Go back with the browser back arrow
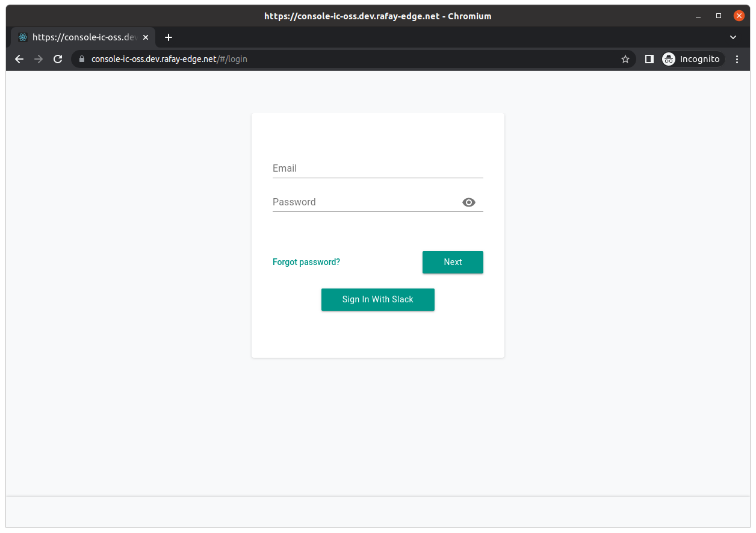 click(19, 59)
